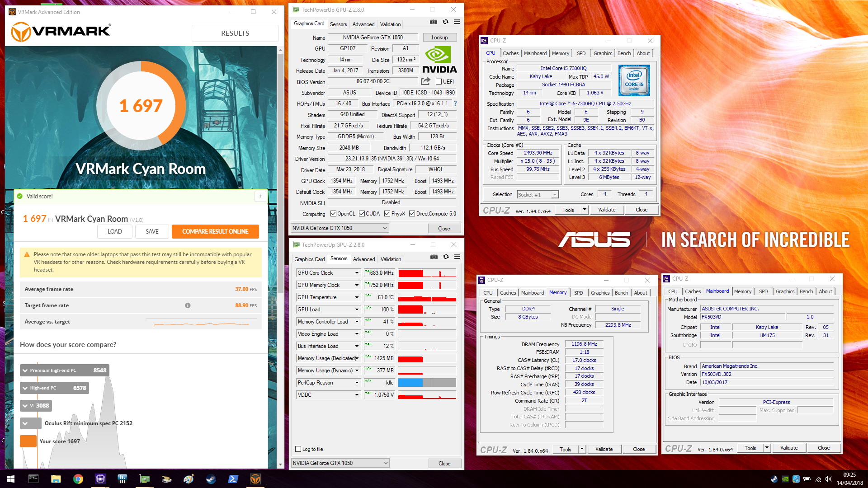This screenshot has height=488, width=868.
Task: Click the PerfCap Reason color bar
Action: (x=427, y=383)
